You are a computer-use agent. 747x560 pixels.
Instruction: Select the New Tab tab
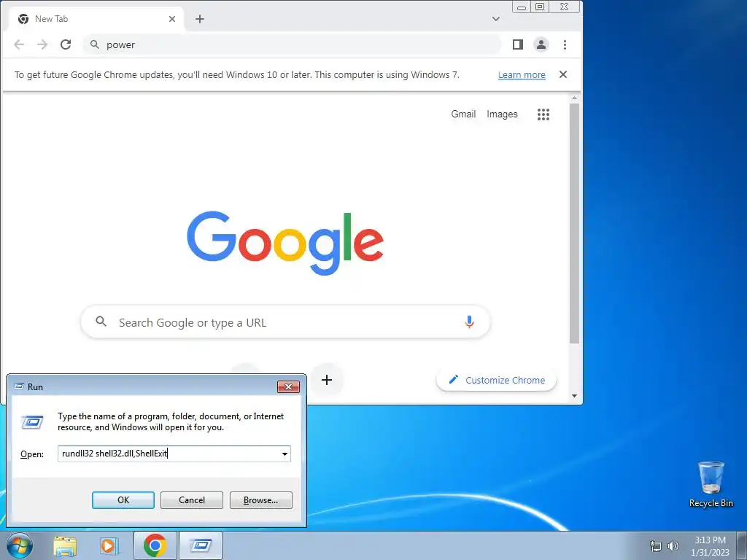[x=96, y=19]
